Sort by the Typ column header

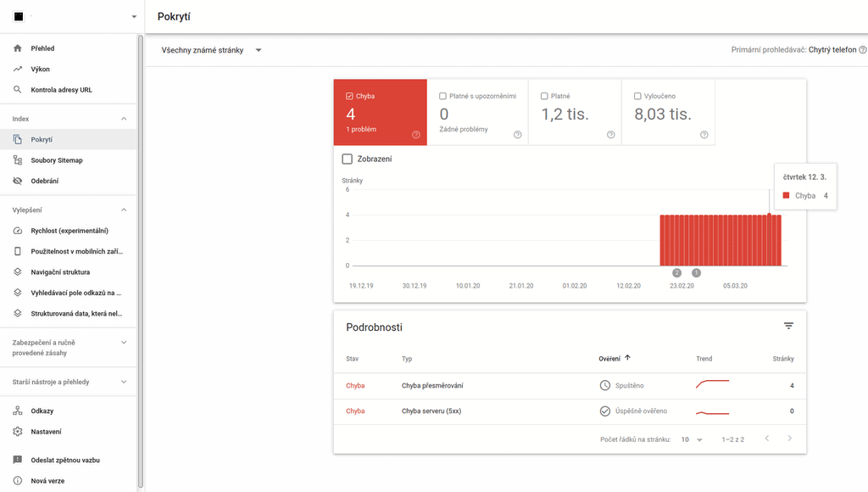click(x=407, y=359)
